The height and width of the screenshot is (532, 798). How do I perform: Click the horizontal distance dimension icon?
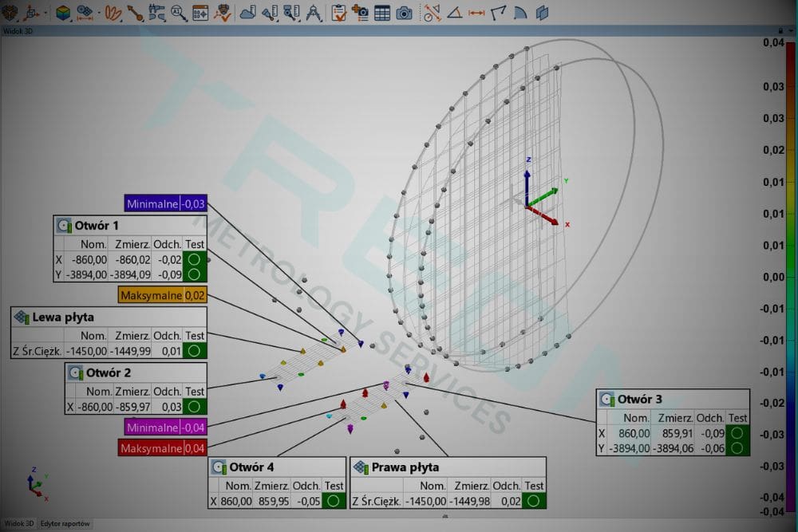[476, 12]
